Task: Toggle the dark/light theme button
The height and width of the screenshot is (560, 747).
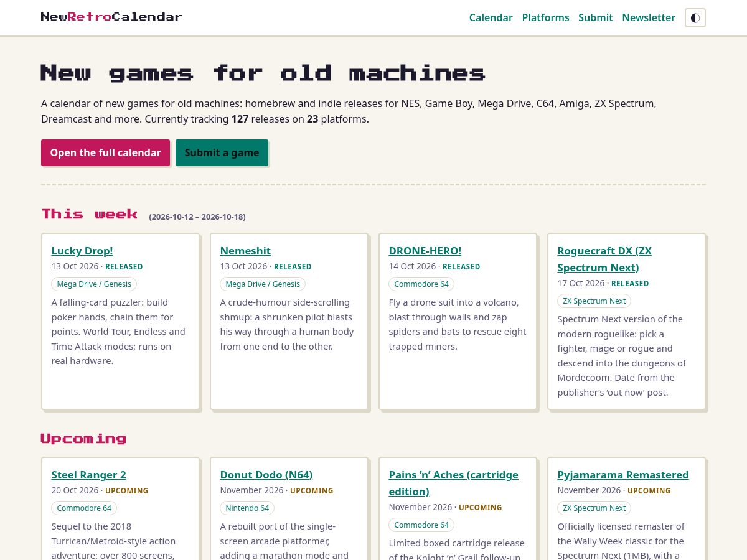Action: 695,17
